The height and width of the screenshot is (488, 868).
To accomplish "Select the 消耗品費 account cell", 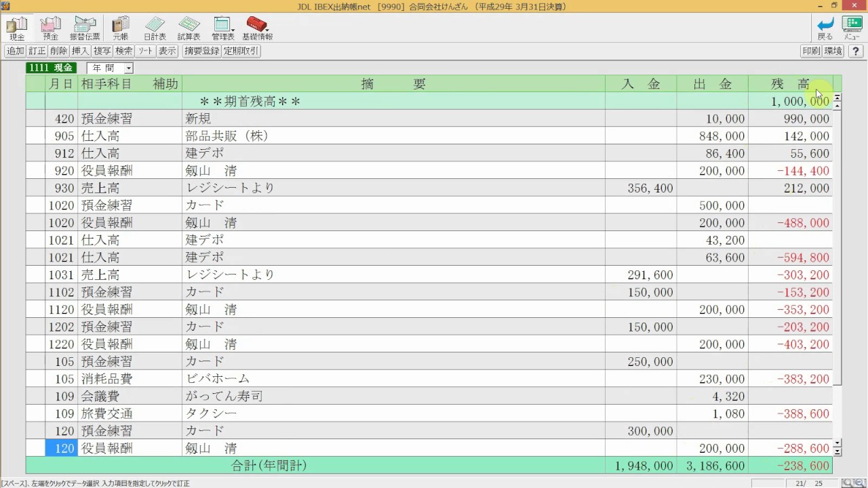I will [130, 379].
